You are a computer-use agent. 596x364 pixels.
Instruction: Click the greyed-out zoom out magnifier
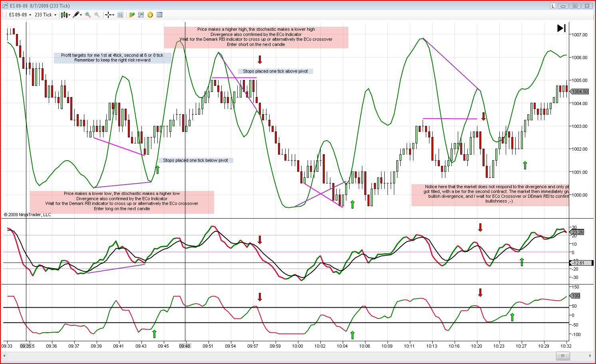pos(97,15)
